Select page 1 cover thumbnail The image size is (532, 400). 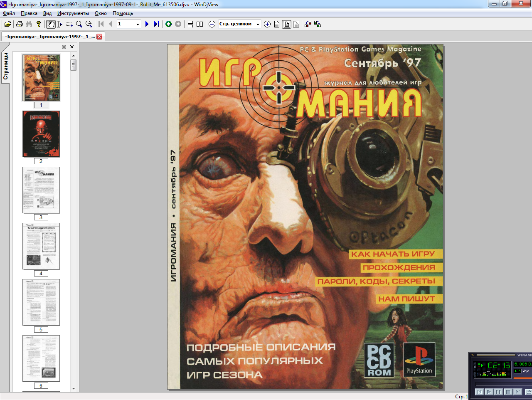pyautogui.click(x=41, y=78)
